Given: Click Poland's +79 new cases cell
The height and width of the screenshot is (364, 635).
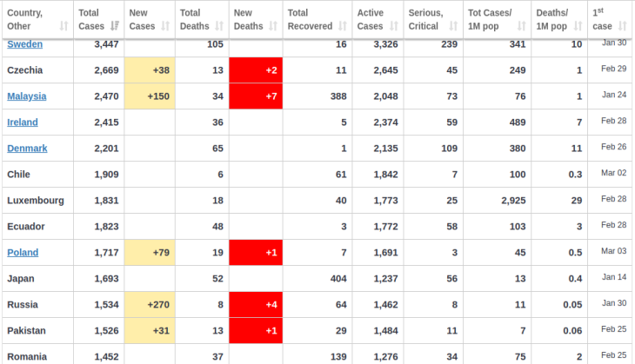Looking at the screenshot, I should point(150,253).
